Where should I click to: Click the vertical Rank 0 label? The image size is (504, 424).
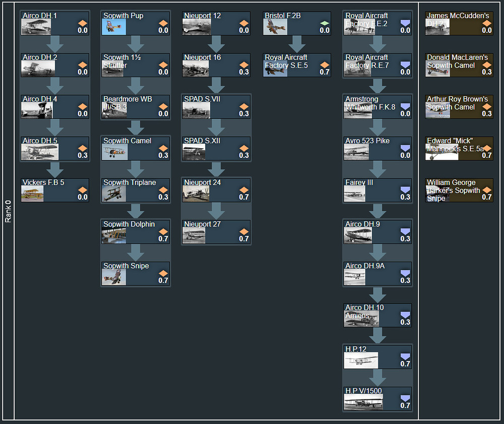pyautogui.click(x=8, y=212)
